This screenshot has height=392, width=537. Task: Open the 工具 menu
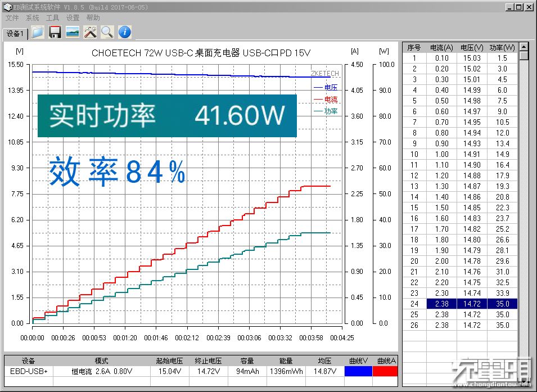(x=52, y=18)
